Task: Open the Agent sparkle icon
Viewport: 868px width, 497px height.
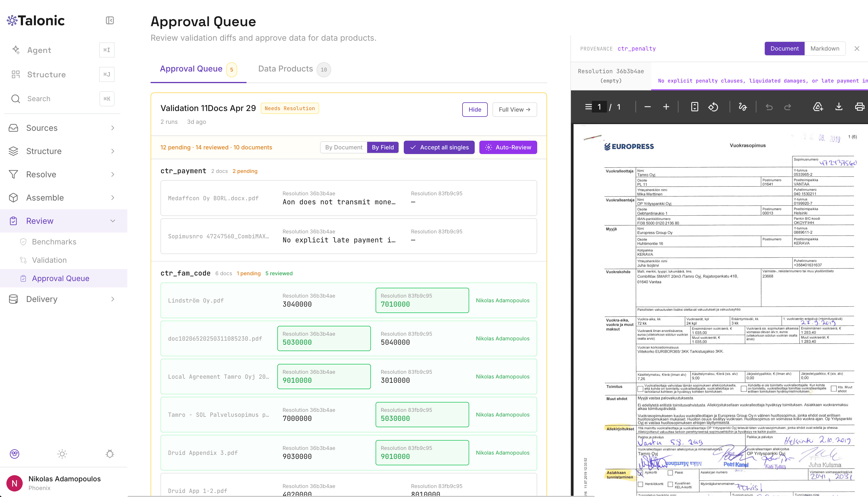Action: (x=16, y=50)
